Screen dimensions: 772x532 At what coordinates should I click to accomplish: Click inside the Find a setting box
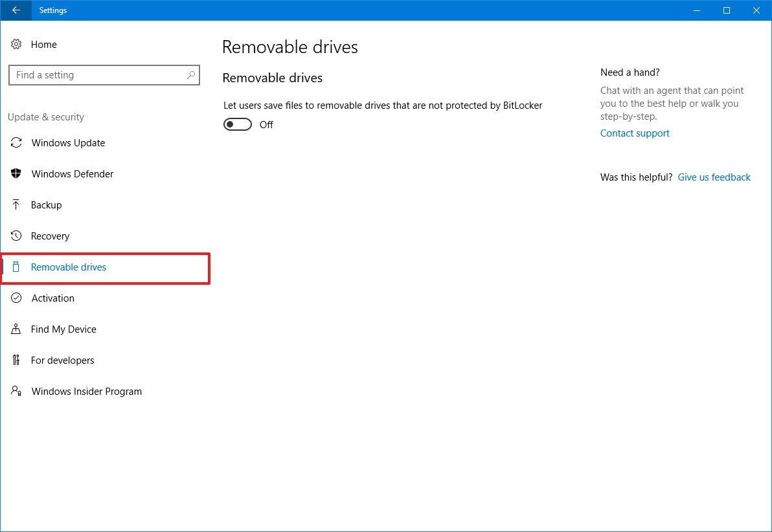tap(97, 75)
